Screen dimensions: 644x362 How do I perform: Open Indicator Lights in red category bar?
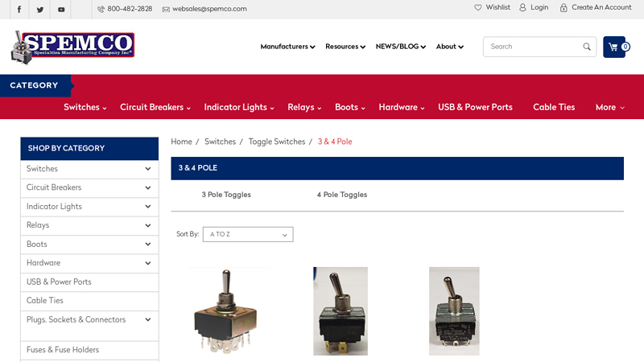pyautogui.click(x=239, y=107)
